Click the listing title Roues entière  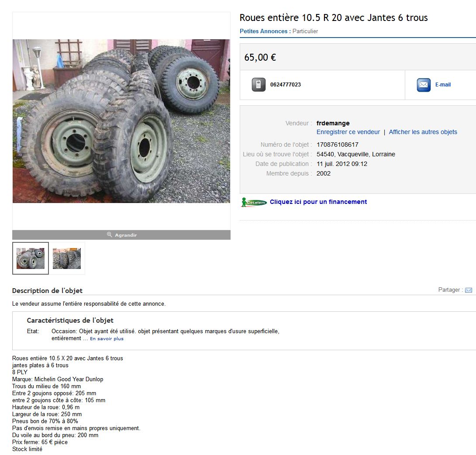tap(334, 17)
